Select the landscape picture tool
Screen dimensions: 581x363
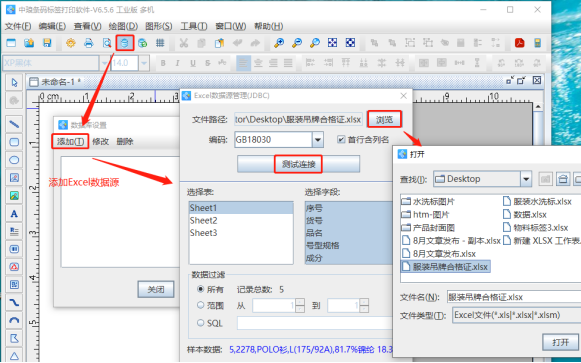pyautogui.click(x=14, y=196)
